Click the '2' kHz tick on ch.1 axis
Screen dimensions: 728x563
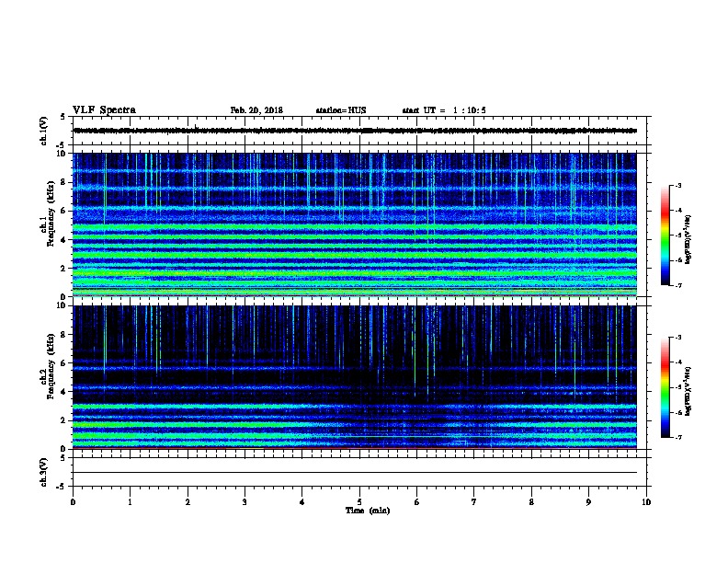click(63, 269)
